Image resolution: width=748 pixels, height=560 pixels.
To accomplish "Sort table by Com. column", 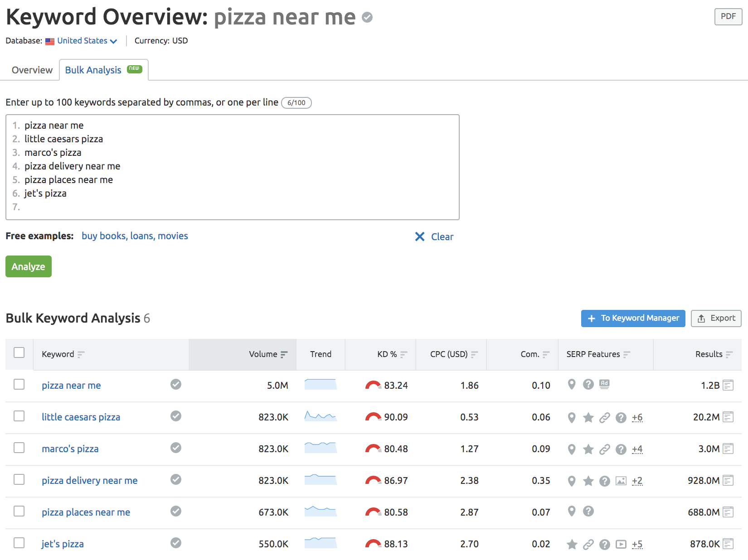I will [x=535, y=354].
